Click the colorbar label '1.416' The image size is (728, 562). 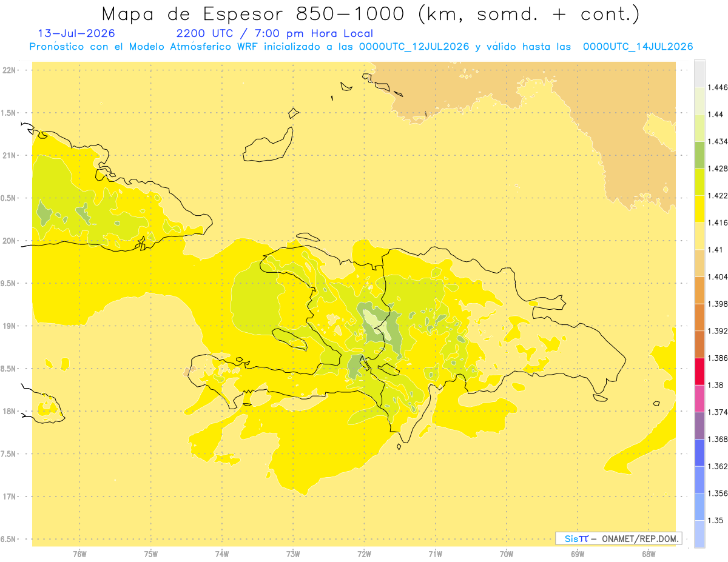717,222
